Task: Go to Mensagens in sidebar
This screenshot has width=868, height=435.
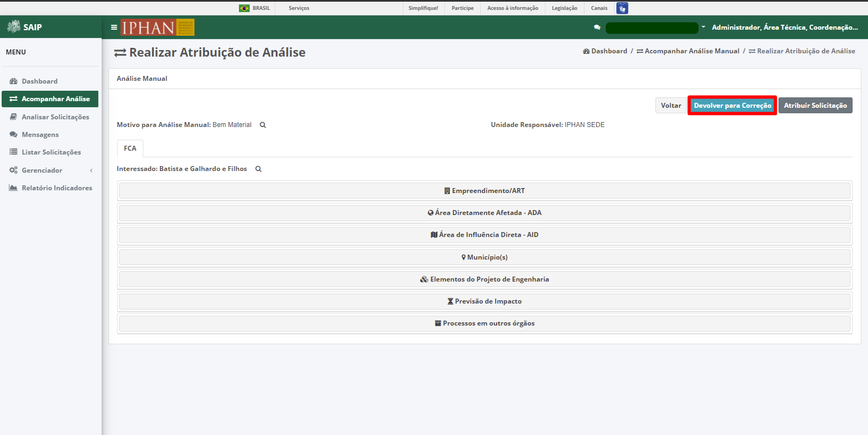Action: (x=51, y=135)
